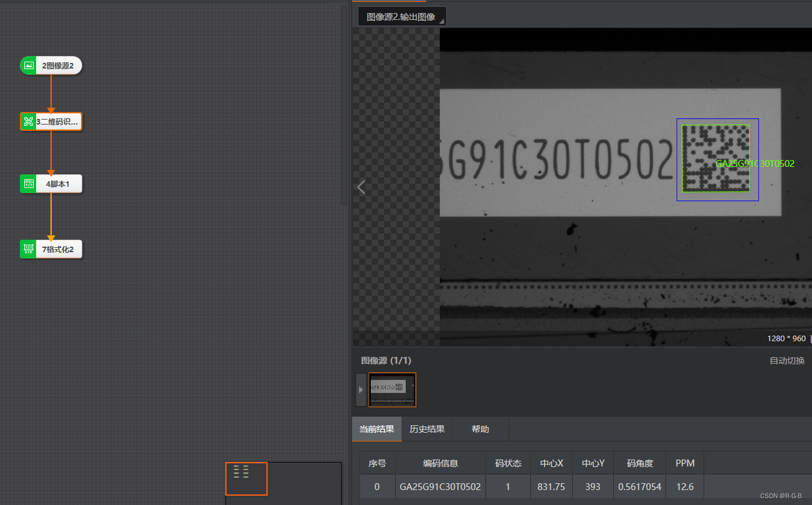
Task: Switch to the 历史结果 tab
Action: point(427,429)
